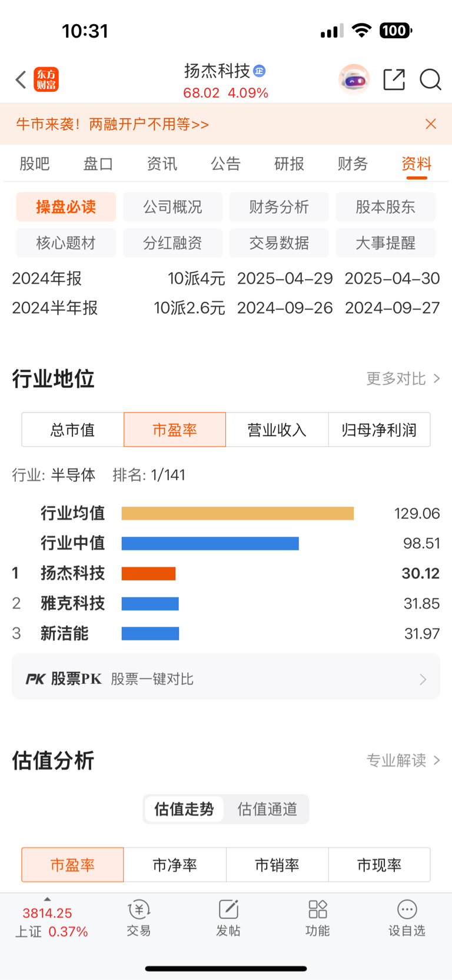This screenshot has height=980, width=452.
Task: Switch to the 盘口 tab
Action: pos(98,164)
